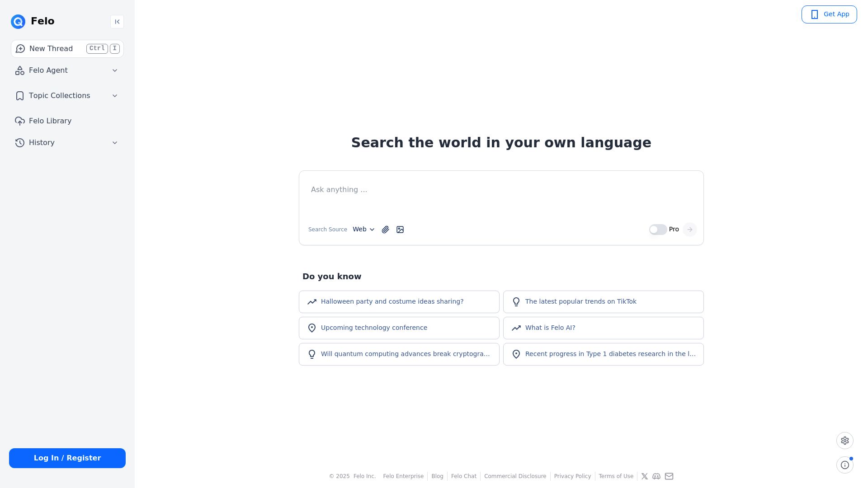Select What is Felo AI suggestion

click(604, 328)
